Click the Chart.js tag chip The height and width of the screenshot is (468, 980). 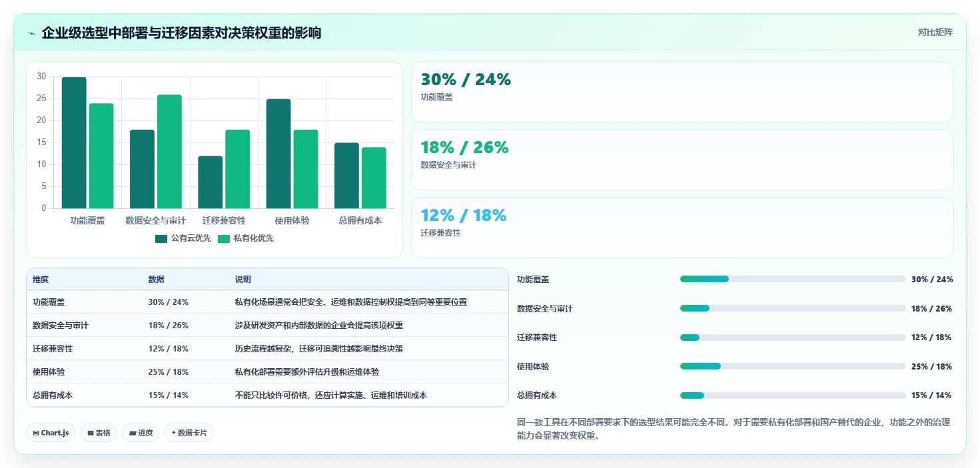click(x=51, y=433)
